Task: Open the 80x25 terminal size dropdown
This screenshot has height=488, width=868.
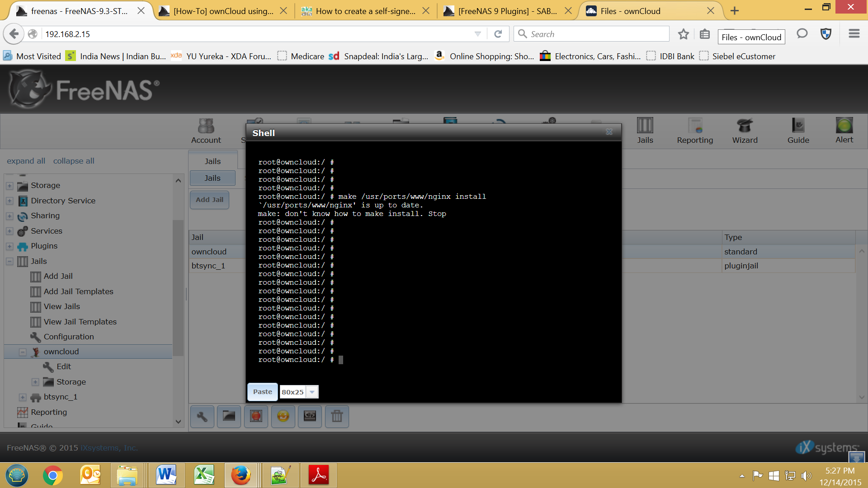Action: pyautogui.click(x=312, y=392)
